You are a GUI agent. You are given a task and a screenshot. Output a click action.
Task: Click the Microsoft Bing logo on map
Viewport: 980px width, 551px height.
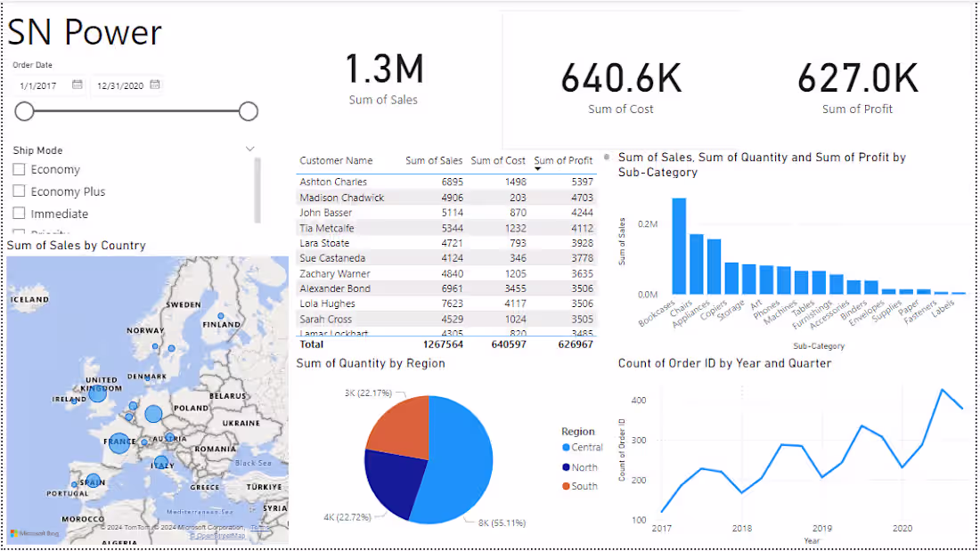pos(35,533)
